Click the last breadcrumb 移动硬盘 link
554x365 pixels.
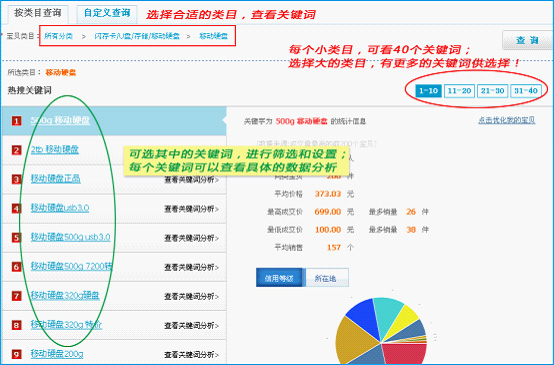click(x=213, y=36)
